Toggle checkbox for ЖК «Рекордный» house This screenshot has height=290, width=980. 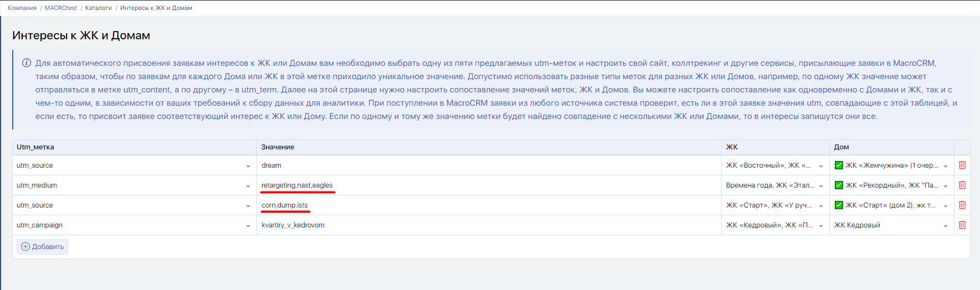click(839, 185)
